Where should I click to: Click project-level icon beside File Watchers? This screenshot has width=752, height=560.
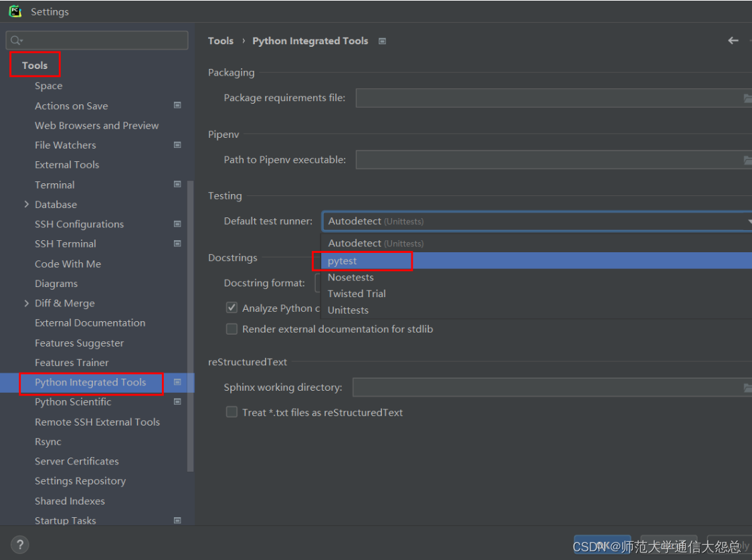(177, 145)
